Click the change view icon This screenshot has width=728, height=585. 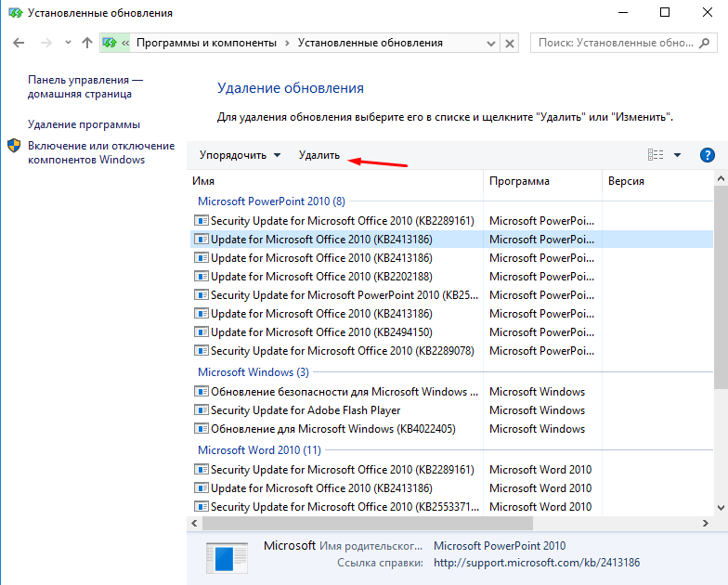(656, 155)
